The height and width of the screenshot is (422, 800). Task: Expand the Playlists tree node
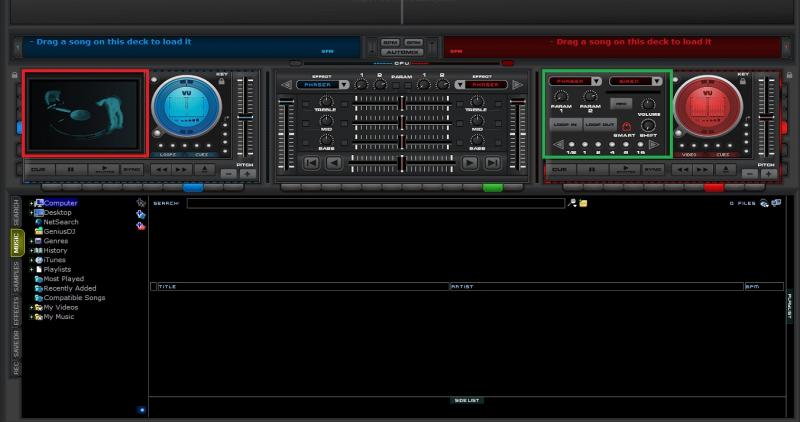coord(31,269)
